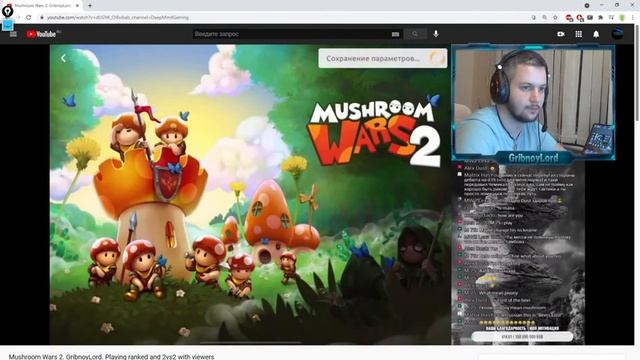Click the back arrow in the video

coord(63,58)
